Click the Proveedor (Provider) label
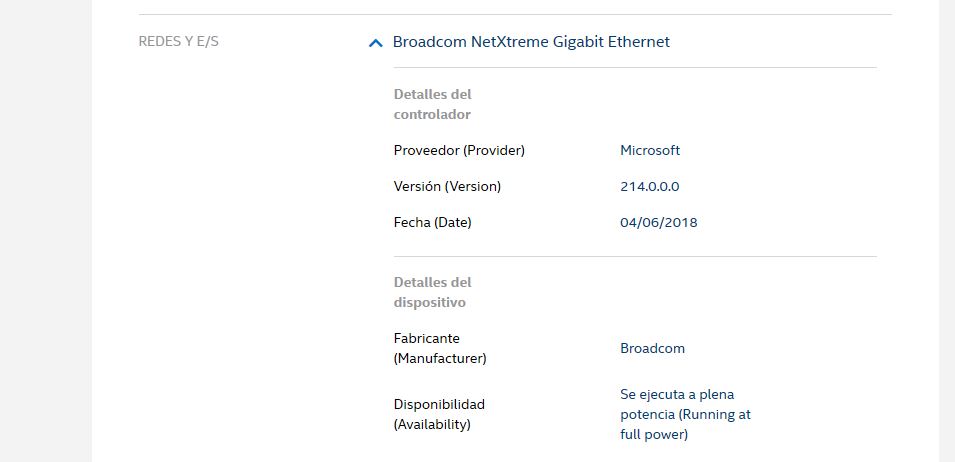This screenshot has height=462, width=955. (459, 150)
